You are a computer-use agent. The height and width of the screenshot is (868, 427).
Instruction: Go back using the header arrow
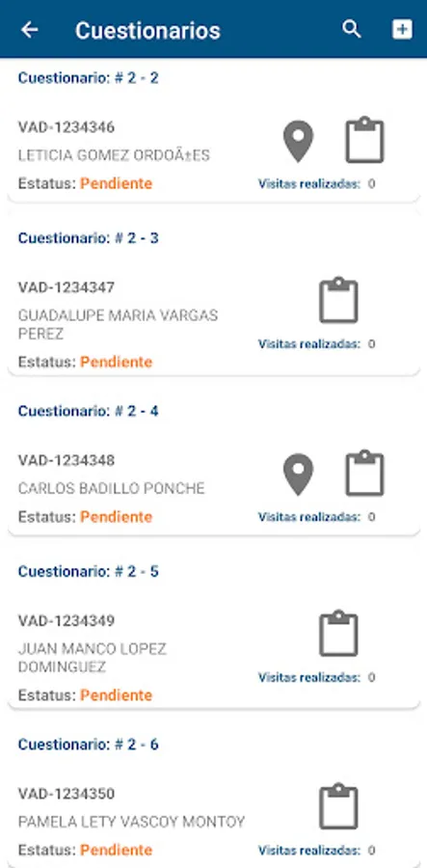pyautogui.click(x=29, y=29)
